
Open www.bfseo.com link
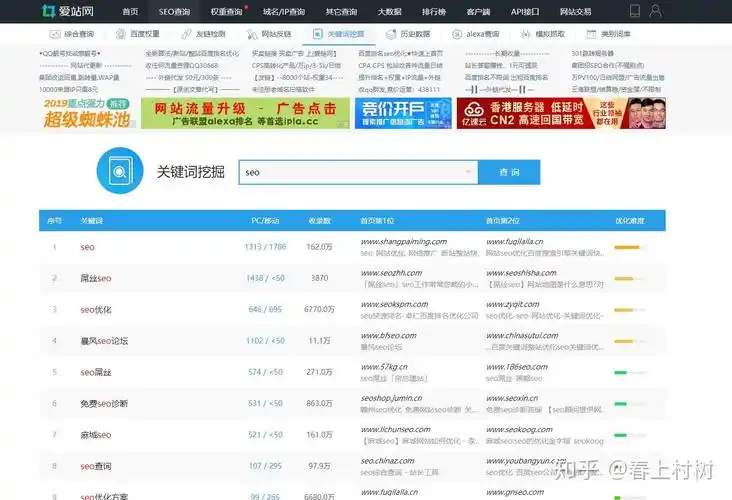(388, 335)
